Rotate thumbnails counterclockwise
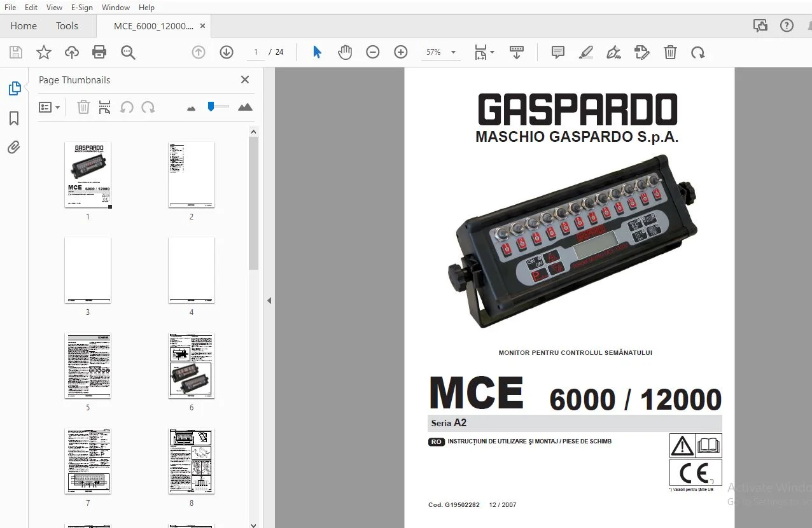 127,107
